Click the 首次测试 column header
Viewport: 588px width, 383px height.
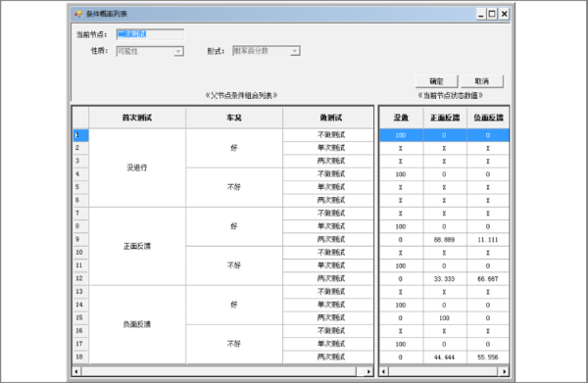pos(137,118)
